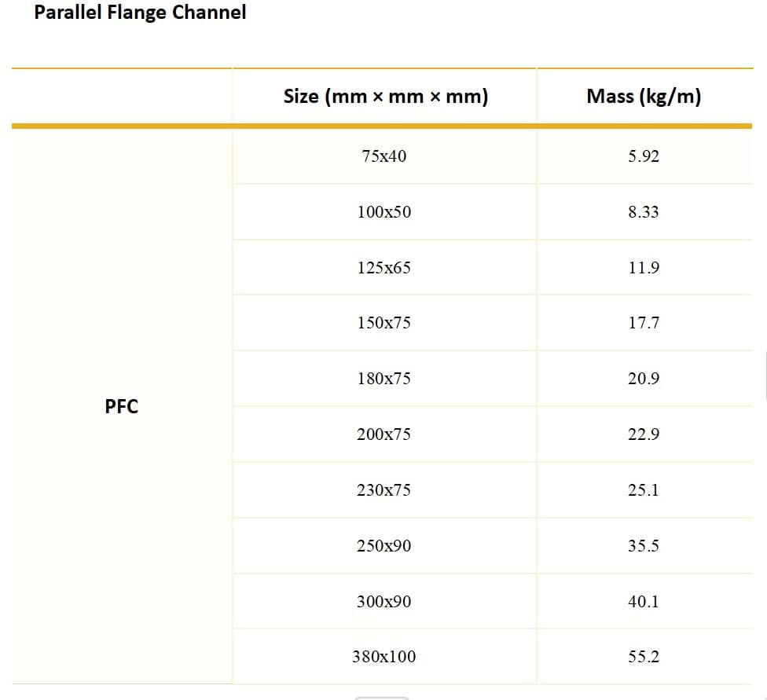
Task: Click the 55.2 mass value
Action: [x=644, y=657]
